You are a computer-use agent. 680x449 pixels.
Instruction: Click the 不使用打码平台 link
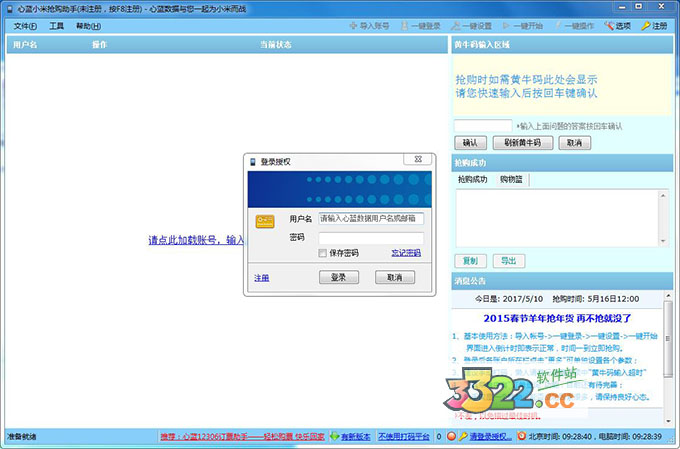coord(404,436)
